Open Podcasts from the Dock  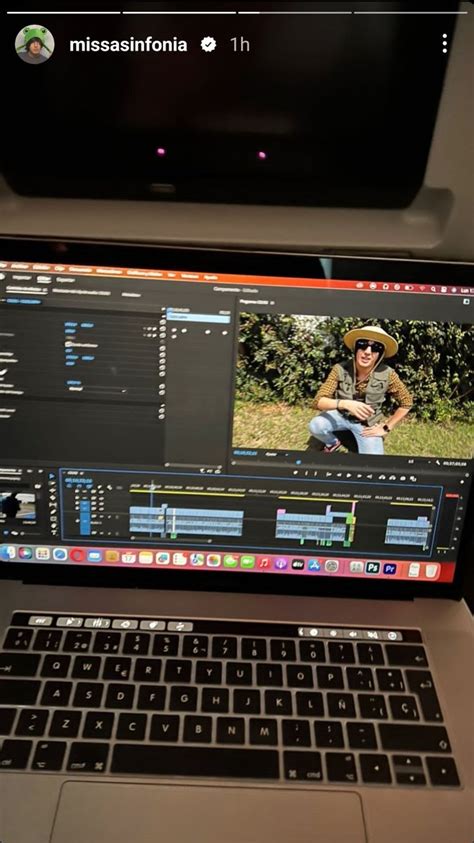point(280,564)
